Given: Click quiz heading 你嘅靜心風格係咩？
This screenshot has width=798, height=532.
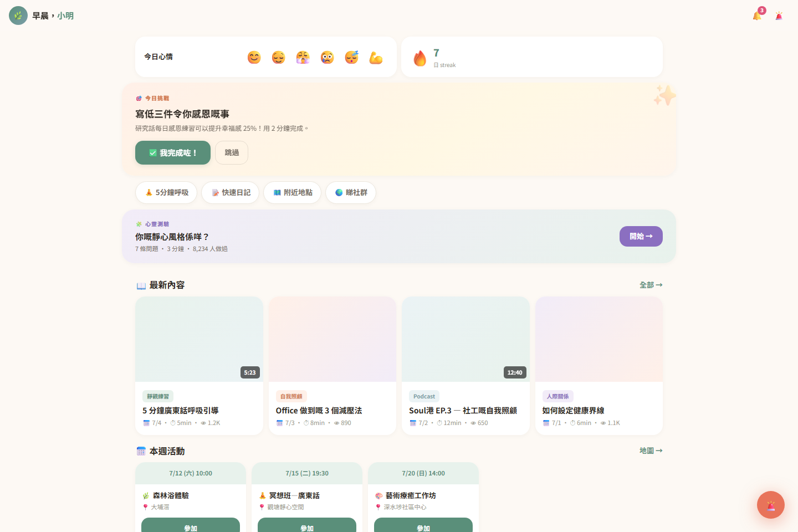Looking at the screenshot, I should (172, 237).
